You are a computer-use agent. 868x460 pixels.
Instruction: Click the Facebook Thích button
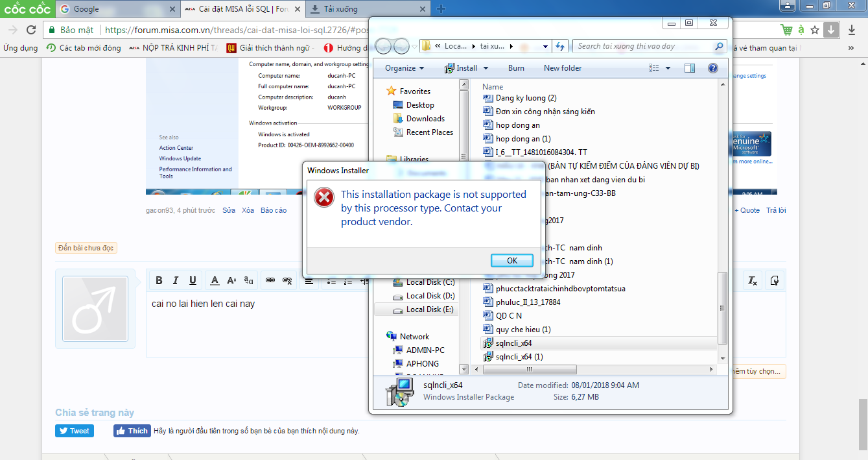tap(132, 431)
